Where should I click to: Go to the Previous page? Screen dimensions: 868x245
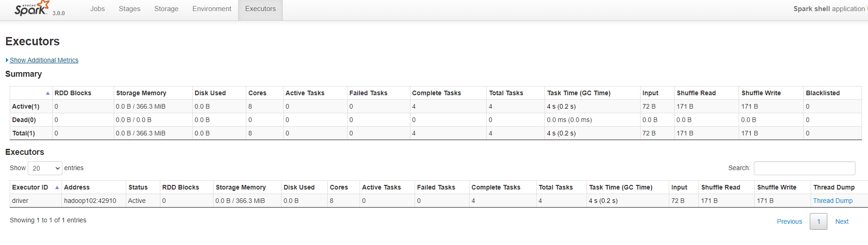pyautogui.click(x=789, y=221)
